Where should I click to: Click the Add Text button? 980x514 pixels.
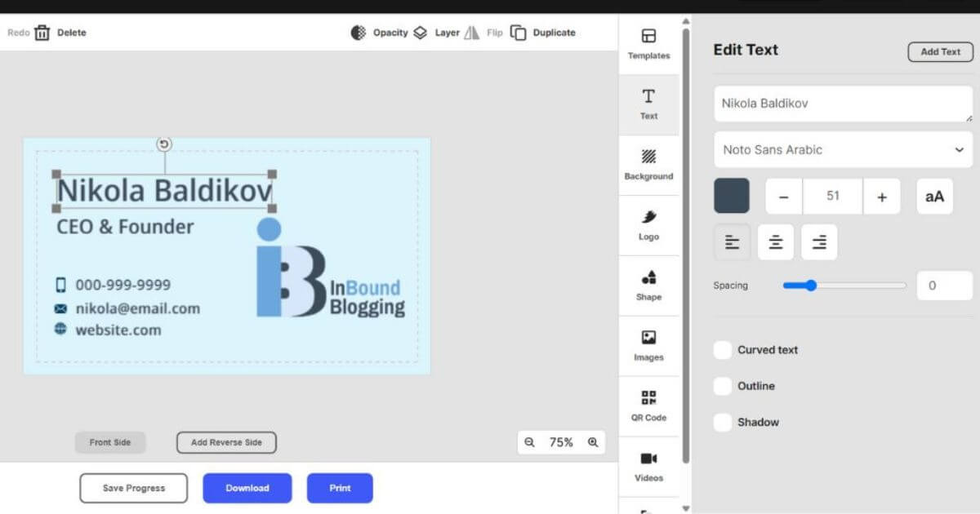click(941, 51)
